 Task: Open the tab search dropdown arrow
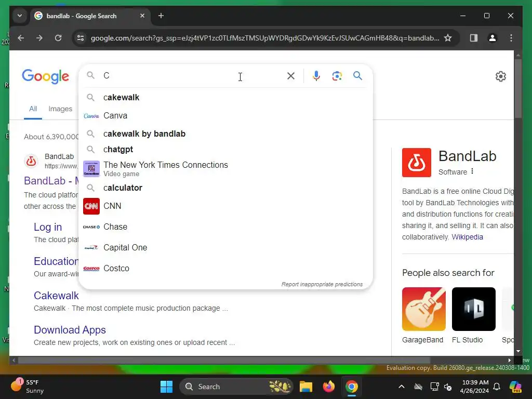coord(20,16)
